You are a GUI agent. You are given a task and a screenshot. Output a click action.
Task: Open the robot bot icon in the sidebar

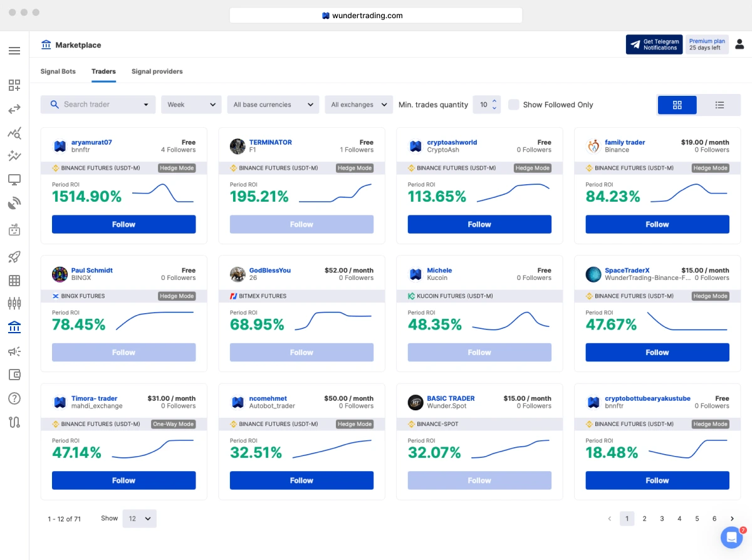(x=14, y=229)
